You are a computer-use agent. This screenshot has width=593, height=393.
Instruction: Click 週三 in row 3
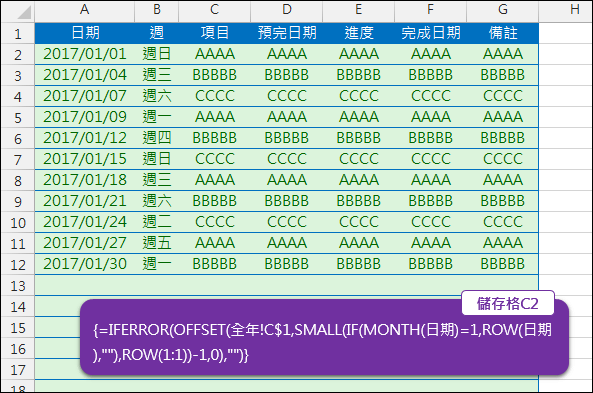tap(157, 75)
